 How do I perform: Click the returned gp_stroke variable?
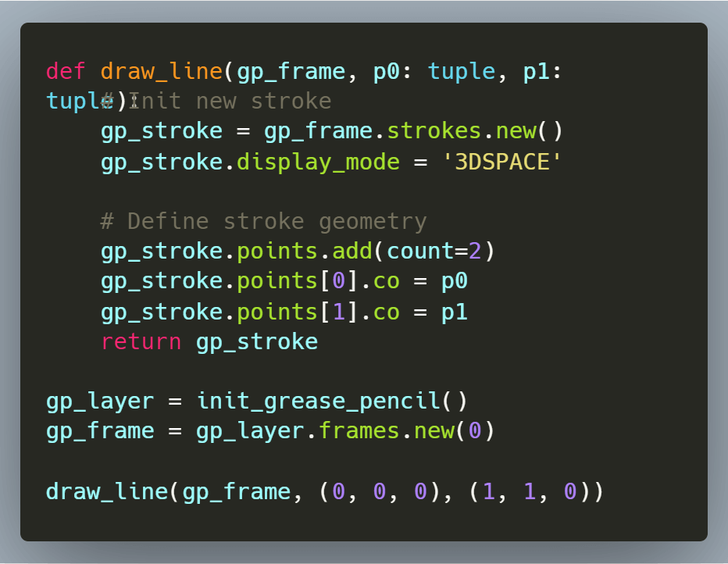pos(256,341)
